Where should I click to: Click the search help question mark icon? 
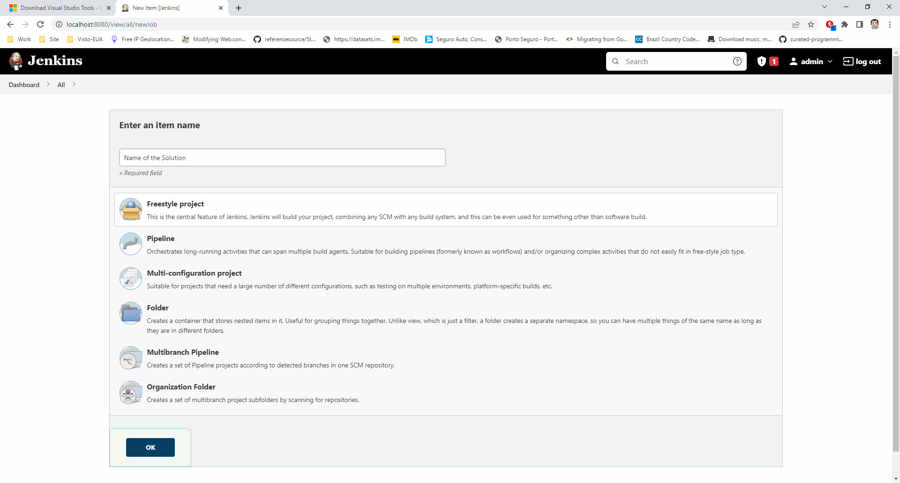737,61
